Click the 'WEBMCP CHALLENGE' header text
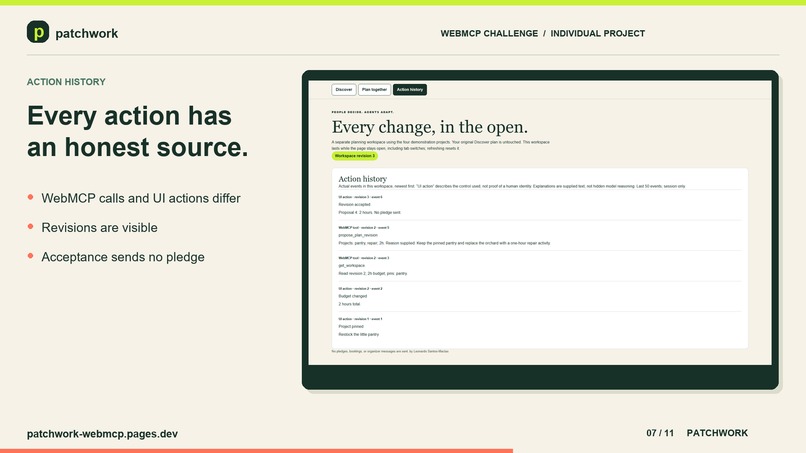The height and width of the screenshot is (453, 806). click(489, 33)
